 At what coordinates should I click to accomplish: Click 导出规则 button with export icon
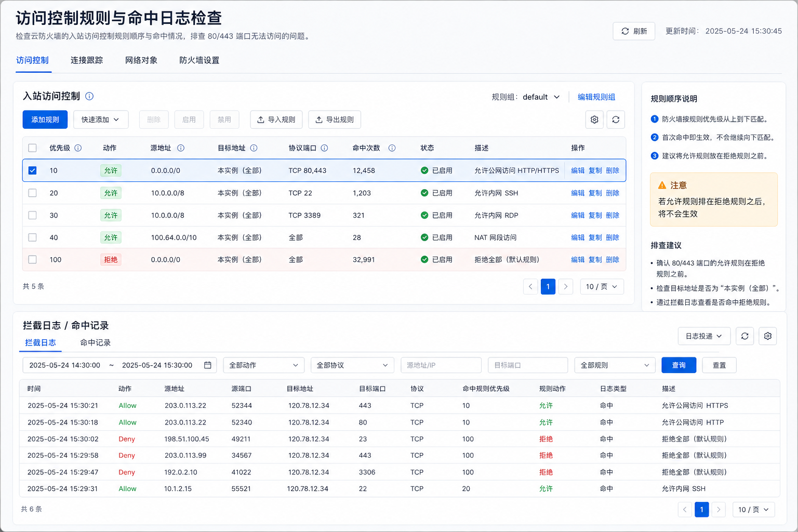pos(335,119)
